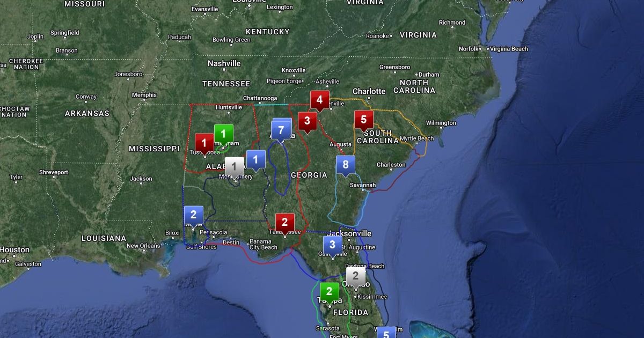The height and width of the screenshot is (338, 644).
Task: Click the Conway label
Action: [x=86, y=97]
